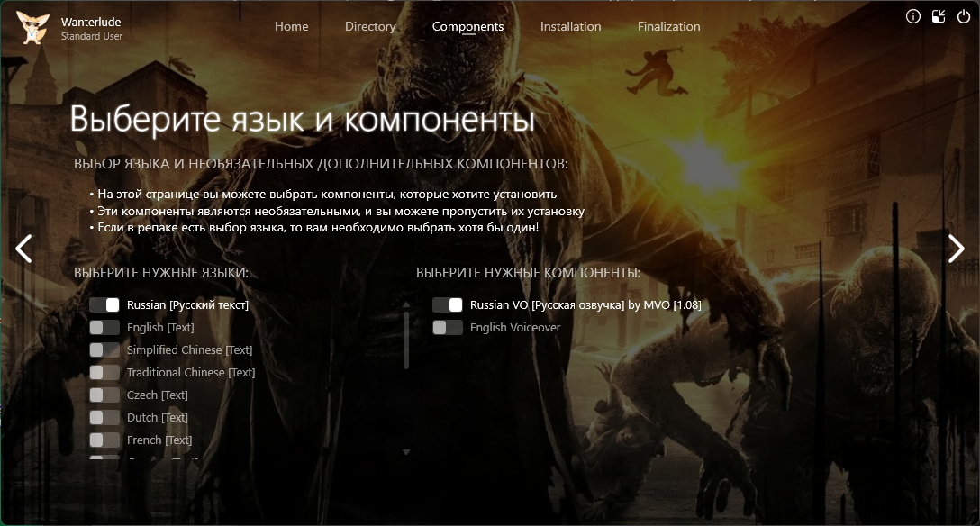Enable the English Voiceover toggle
The width and height of the screenshot is (980, 526).
448,327
